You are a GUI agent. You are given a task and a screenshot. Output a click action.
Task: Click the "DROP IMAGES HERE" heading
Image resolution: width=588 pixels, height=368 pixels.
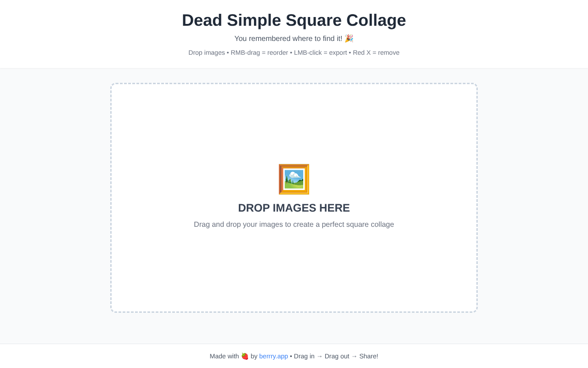(294, 208)
